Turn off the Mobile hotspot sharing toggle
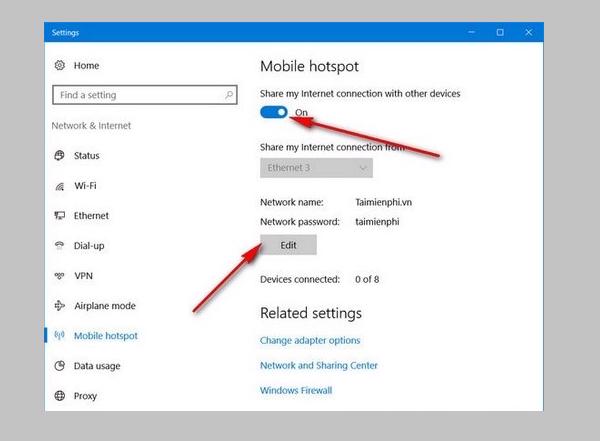600x441 pixels. [x=274, y=113]
